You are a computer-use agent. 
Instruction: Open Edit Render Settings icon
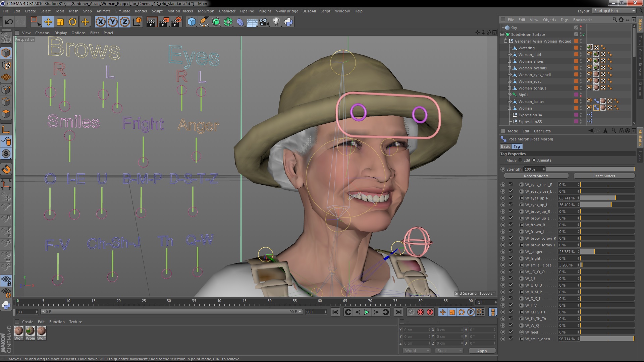(176, 22)
